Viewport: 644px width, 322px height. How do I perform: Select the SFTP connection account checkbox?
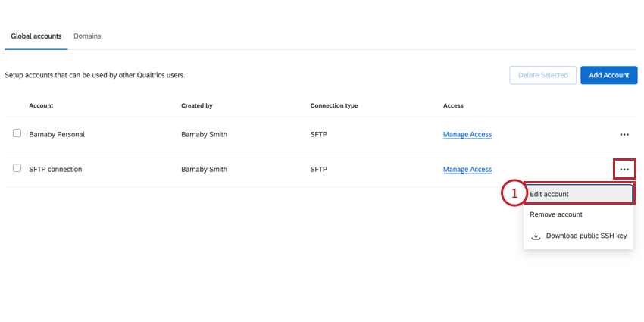coord(17,168)
